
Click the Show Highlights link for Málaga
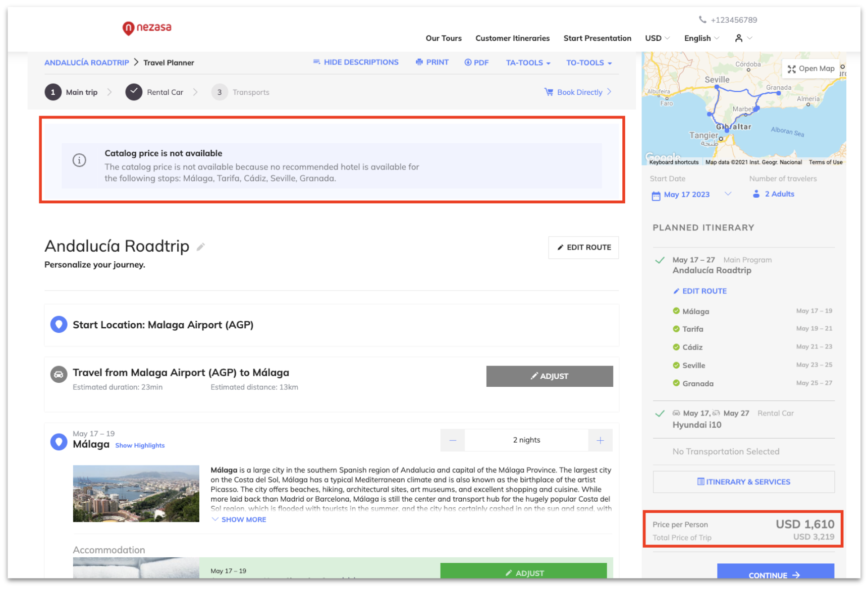coord(140,445)
